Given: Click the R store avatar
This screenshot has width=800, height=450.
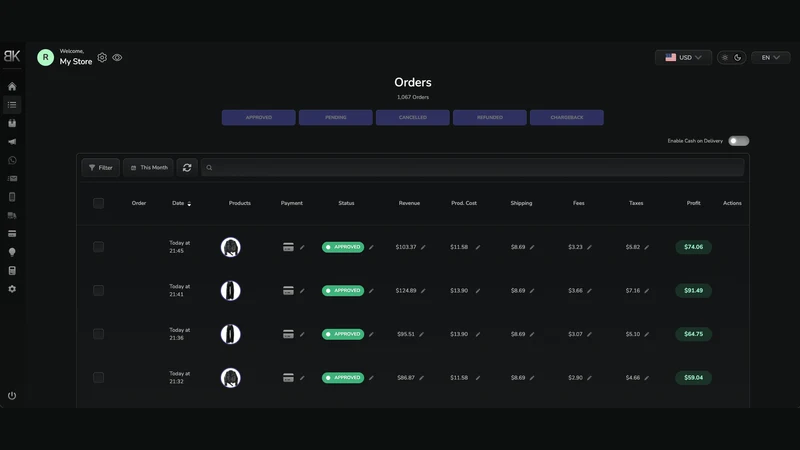Looking at the screenshot, I should (x=45, y=58).
